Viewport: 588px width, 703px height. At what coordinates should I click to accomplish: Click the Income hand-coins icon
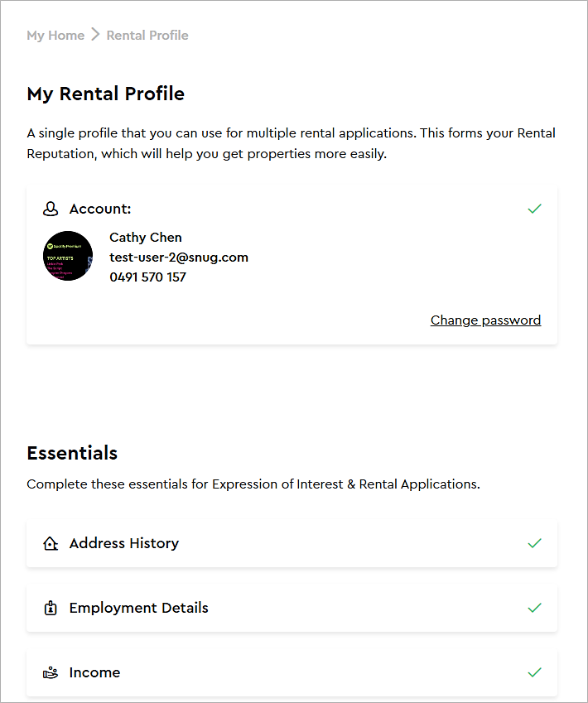click(x=51, y=673)
